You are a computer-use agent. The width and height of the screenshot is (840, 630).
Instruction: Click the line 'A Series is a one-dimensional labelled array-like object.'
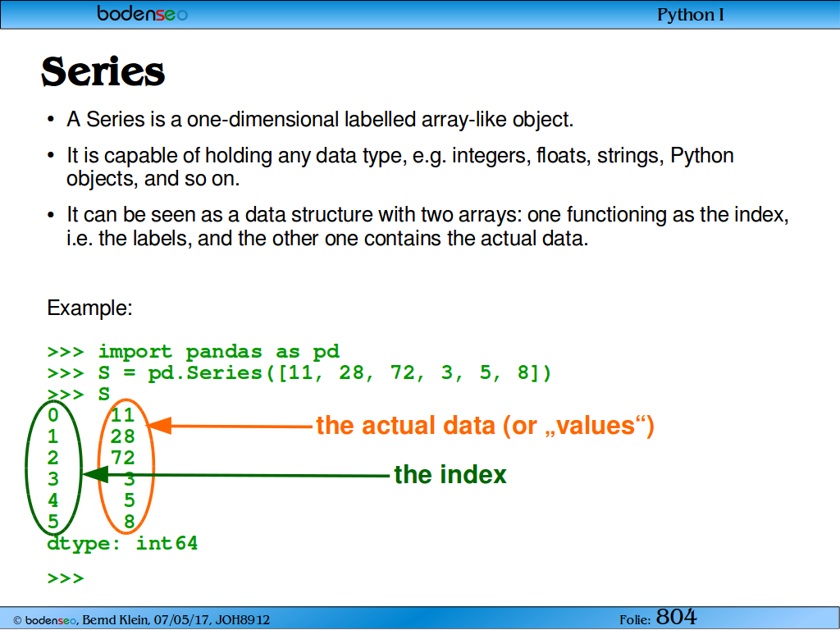tap(320, 120)
